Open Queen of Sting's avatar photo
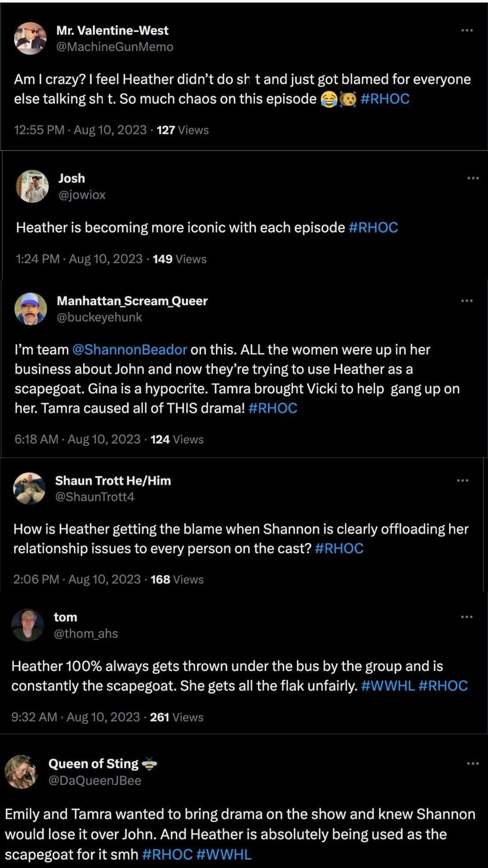Image resolution: width=488 pixels, height=868 pixels. point(21,771)
